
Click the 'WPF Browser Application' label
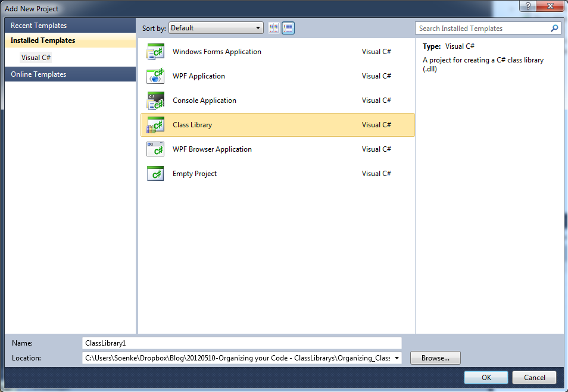212,149
